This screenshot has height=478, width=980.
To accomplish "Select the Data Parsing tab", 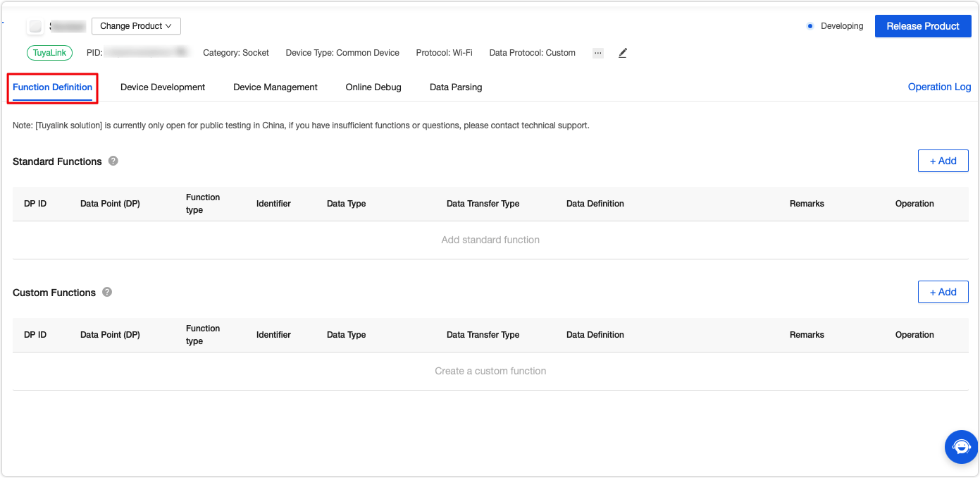I will coord(456,87).
